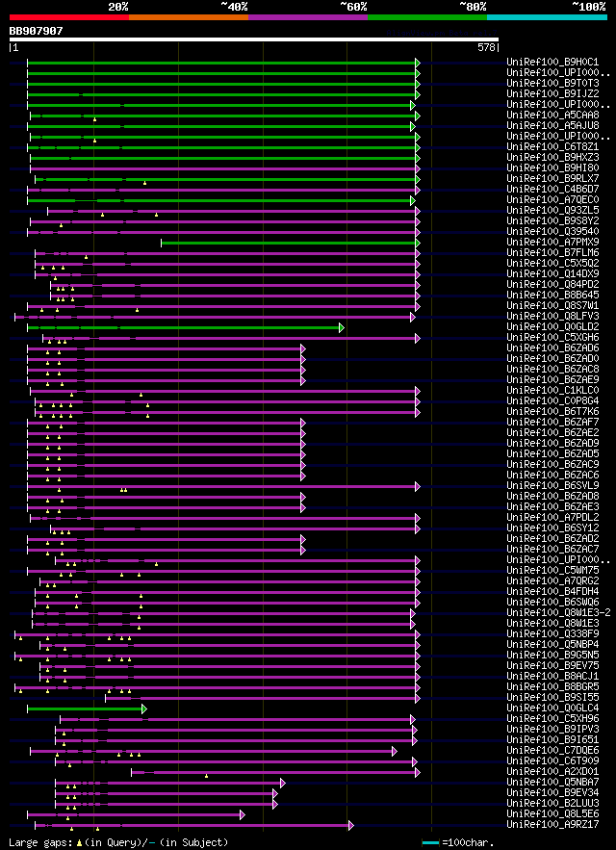Click the UniRef100_A7QEC0 hit label

click(x=552, y=200)
